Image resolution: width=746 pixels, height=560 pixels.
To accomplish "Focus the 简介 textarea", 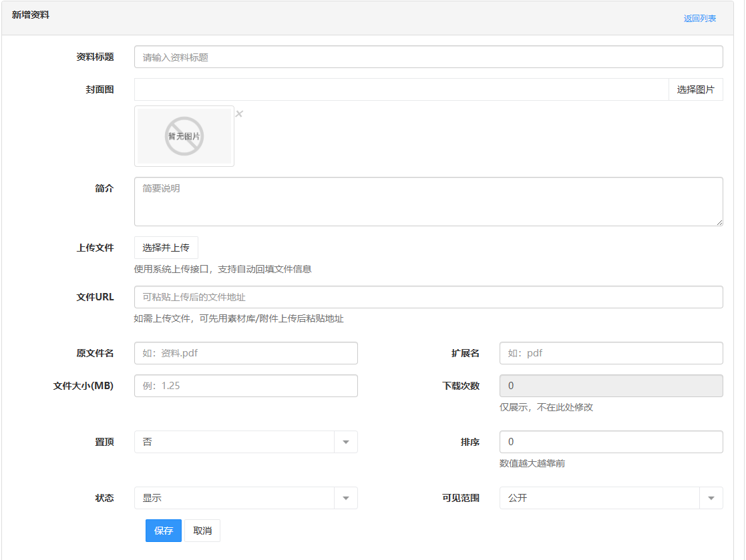I will 429,202.
